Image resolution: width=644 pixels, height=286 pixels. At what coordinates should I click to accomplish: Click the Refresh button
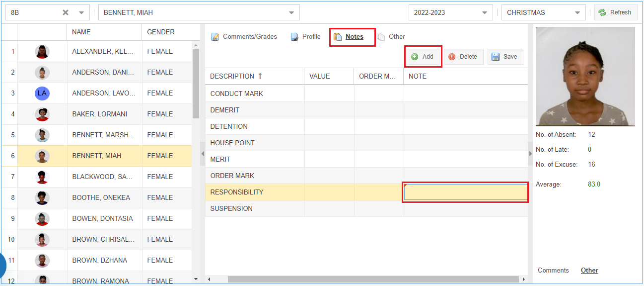pos(616,12)
